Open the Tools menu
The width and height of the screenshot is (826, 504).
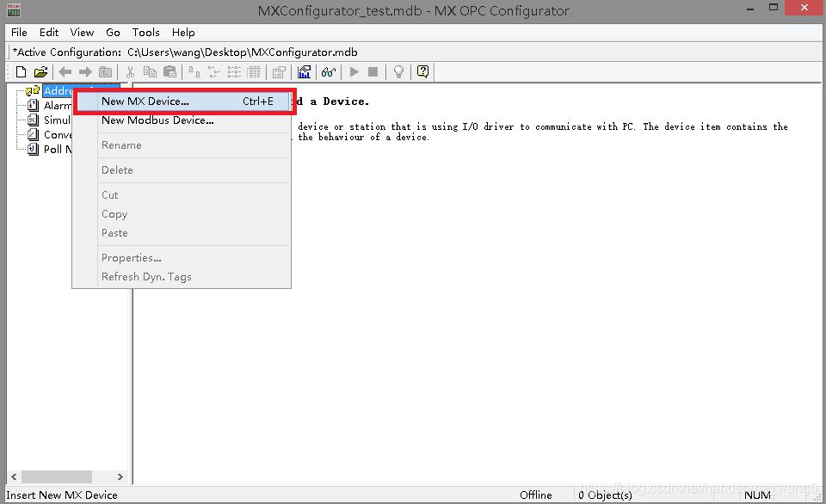pyautogui.click(x=146, y=33)
